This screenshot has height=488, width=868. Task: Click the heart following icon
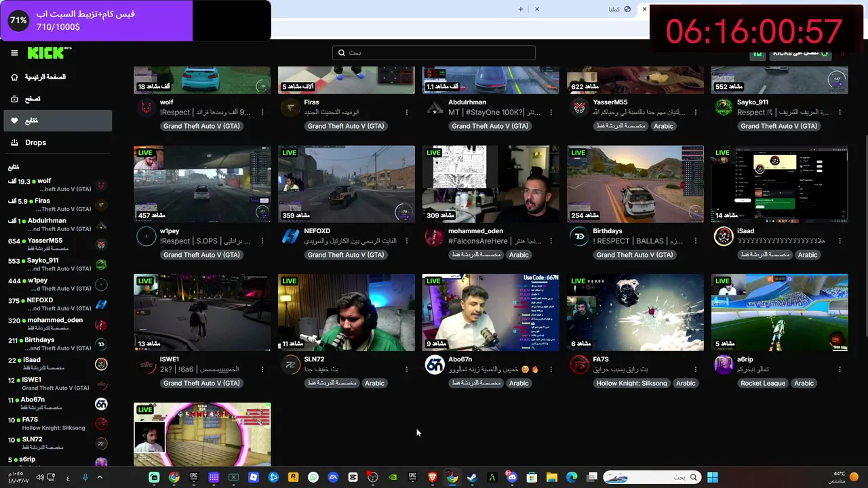pos(14,121)
